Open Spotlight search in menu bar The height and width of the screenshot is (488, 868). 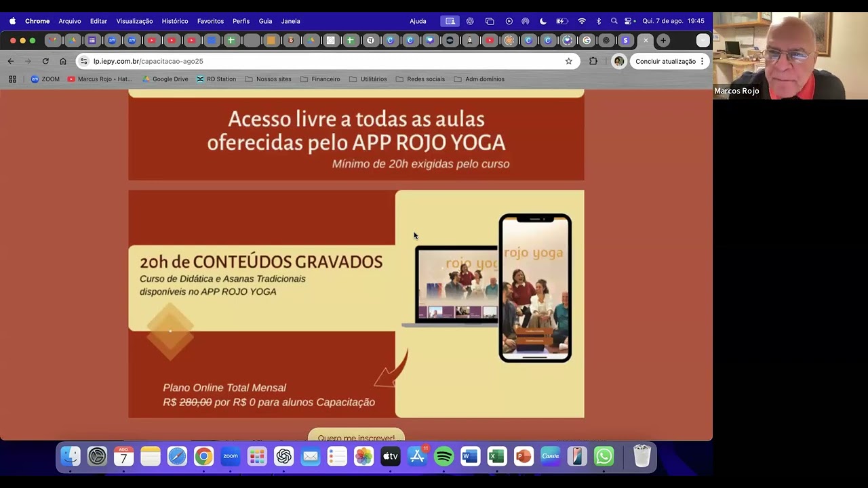pyautogui.click(x=614, y=21)
